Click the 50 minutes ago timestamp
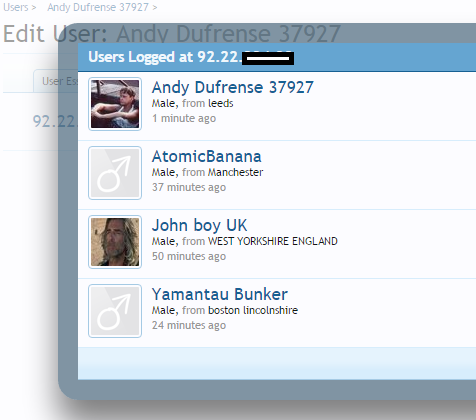Viewport: 476px width, 420px height. 189,256
